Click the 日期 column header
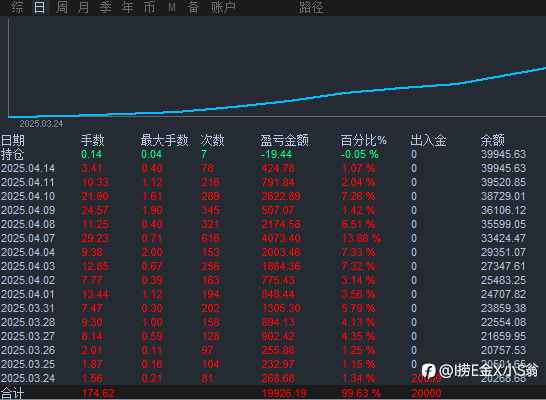The height and width of the screenshot is (400, 546). tap(13, 140)
